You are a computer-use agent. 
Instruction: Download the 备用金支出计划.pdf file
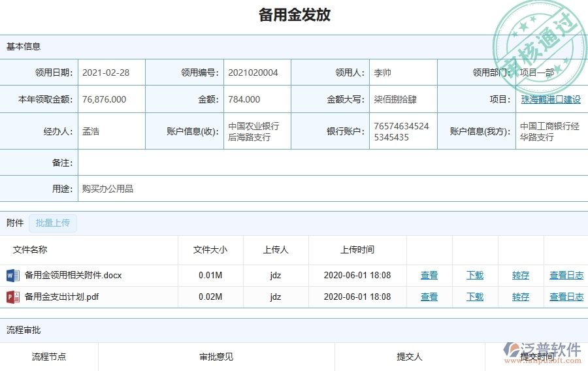tap(475, 297)
